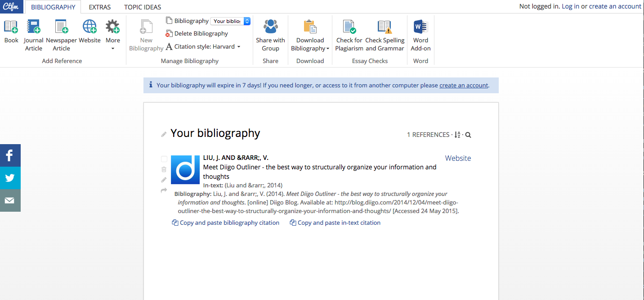Share by email side button
644x300 pixels.
pos(10,200)
